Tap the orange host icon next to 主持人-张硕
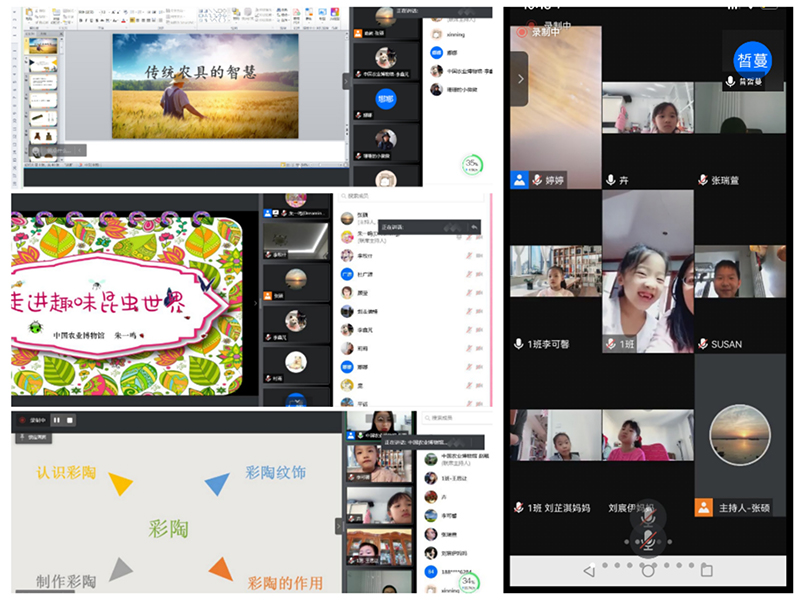This screenshot has height=600, width=800. pos(704,508)
